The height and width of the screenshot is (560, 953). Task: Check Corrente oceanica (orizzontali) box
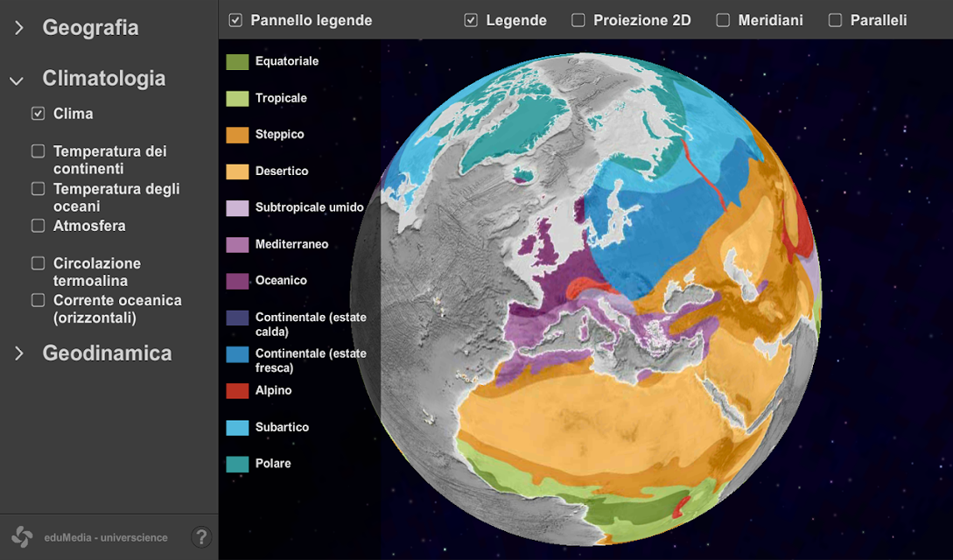point(38,301)
